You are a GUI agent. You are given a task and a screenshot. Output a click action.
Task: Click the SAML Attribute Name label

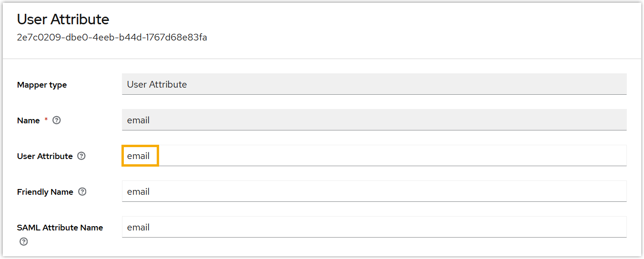point(60,228)
